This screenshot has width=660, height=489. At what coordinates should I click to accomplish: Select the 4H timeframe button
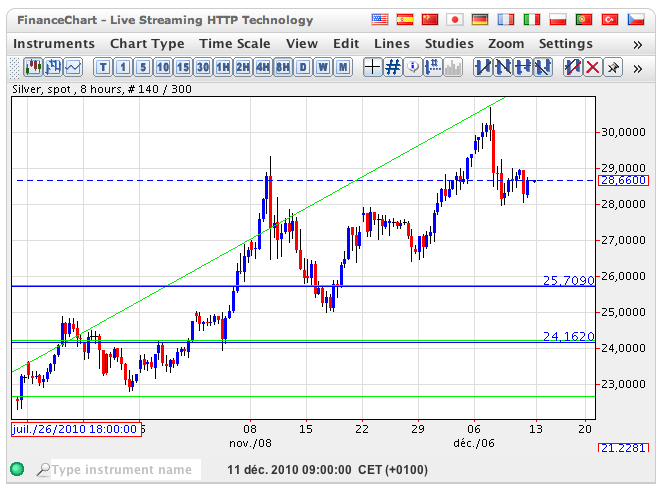[263, 67]
